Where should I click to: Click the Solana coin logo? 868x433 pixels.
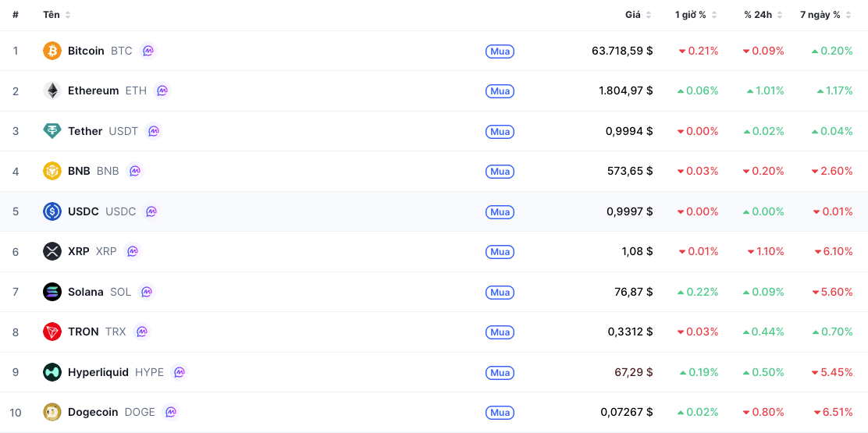pyautogui.click(x=52, y=292)
